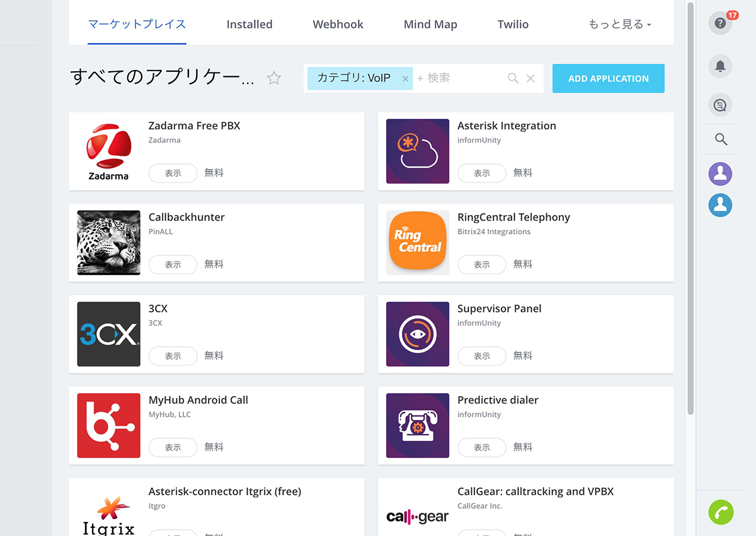756x536 pixels.
Task: Open Supervisor Panel eye icon thumbnail
Action: (418, 334)
